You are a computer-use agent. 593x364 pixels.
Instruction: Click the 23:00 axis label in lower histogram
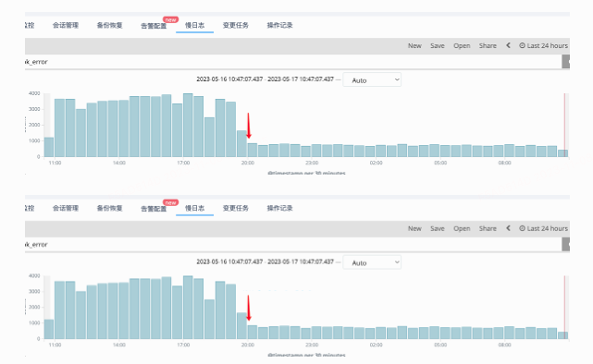click(x=312, y=345)
